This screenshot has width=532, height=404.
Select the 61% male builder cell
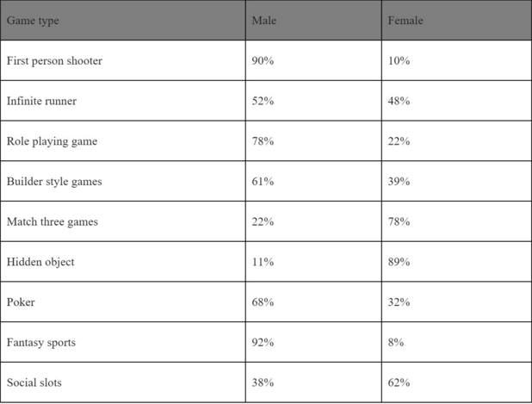coord(263,182)
